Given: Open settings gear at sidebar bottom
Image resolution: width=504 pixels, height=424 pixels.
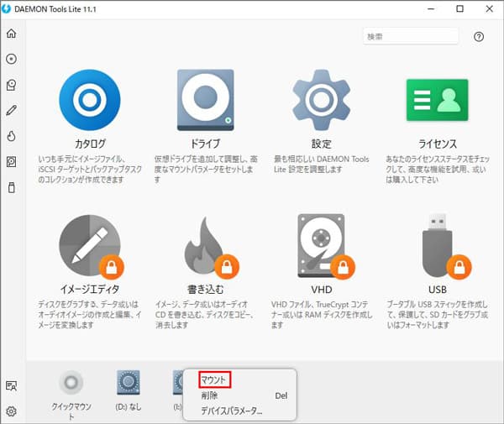Looking at the screenshot, I should click(11, 411).
